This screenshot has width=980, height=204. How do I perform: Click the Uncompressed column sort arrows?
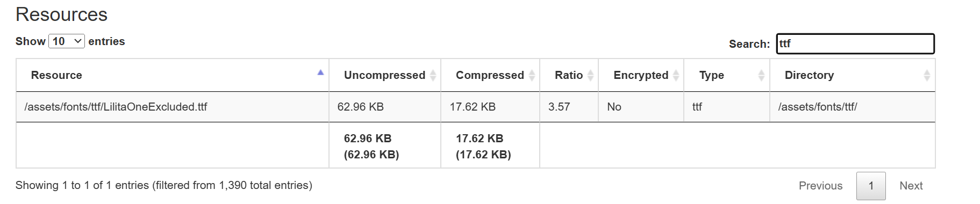point(433,75)
